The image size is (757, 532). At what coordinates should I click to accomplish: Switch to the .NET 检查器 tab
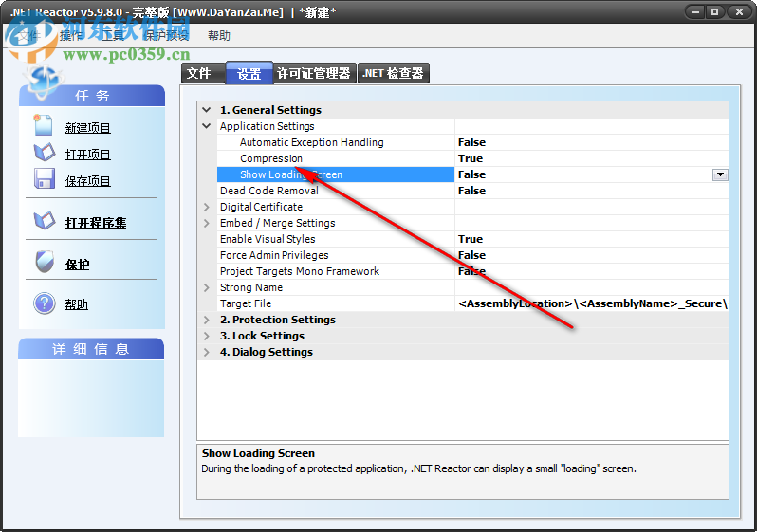[x=393, y=73]
